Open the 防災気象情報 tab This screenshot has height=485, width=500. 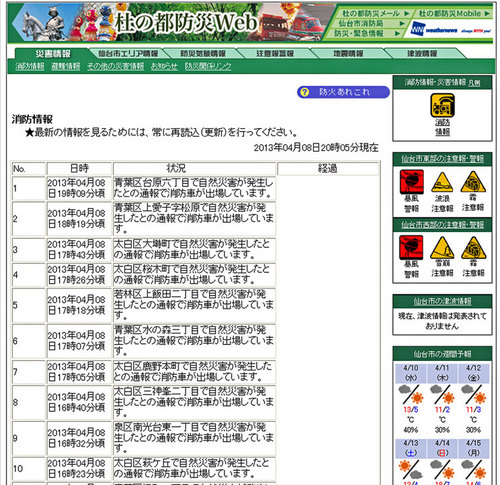point(203,53)
